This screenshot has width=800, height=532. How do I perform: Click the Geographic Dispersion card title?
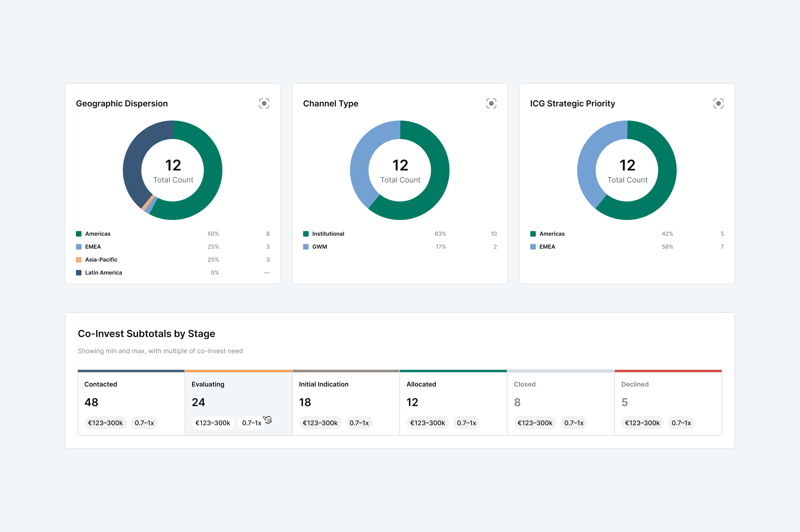coord(122,103)
